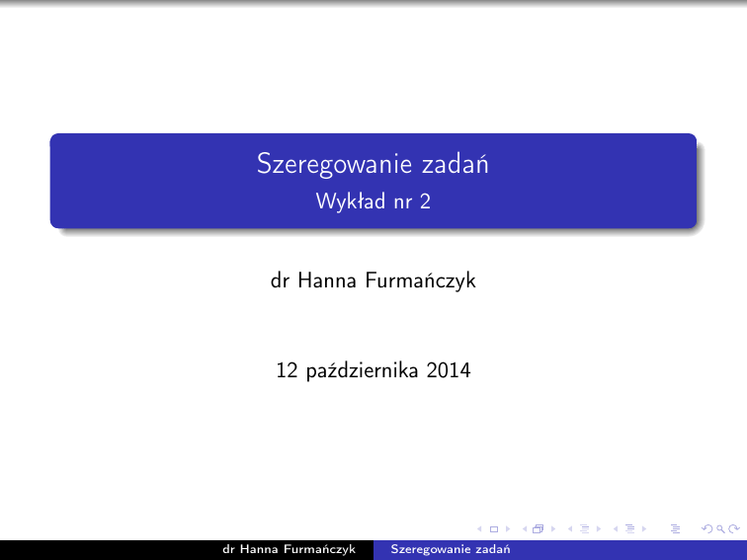Click 'Szeregowanie zadań' title in footer
Viewport: 747px width, 560px height.
tap(451, 549)
